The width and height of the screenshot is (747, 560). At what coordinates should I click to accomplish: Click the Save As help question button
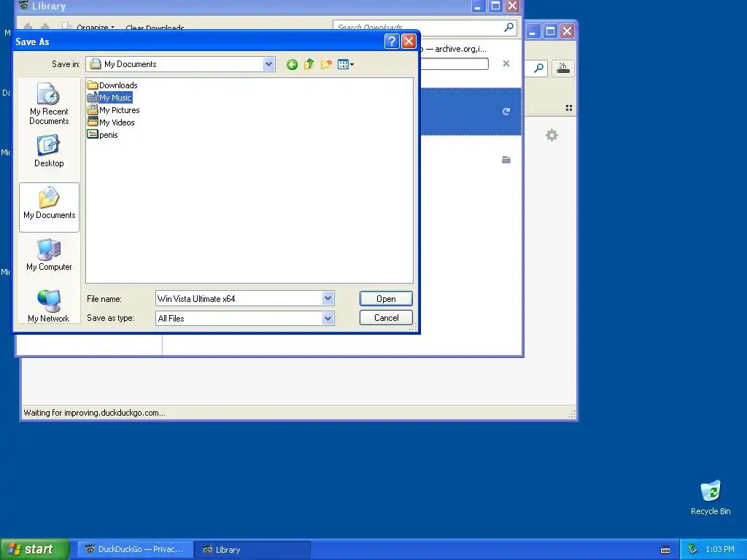click(391, 42)
